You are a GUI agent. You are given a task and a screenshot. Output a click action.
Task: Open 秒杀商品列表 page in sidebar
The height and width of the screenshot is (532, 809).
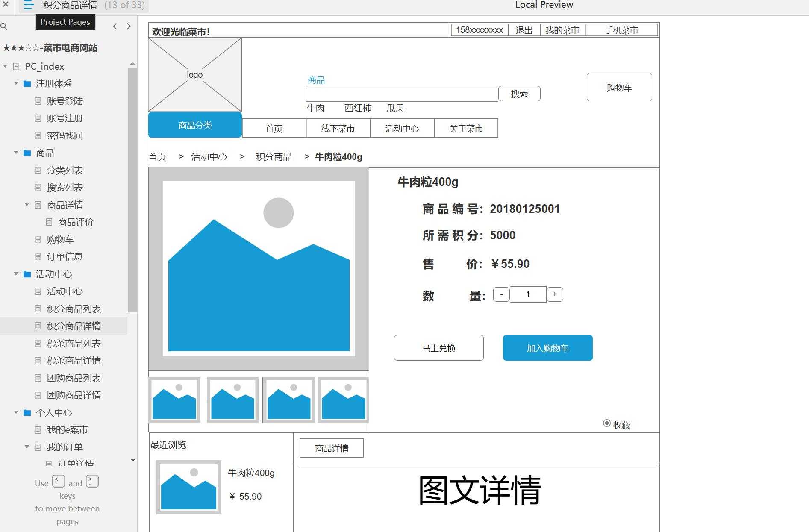click(x=74, y=344)
